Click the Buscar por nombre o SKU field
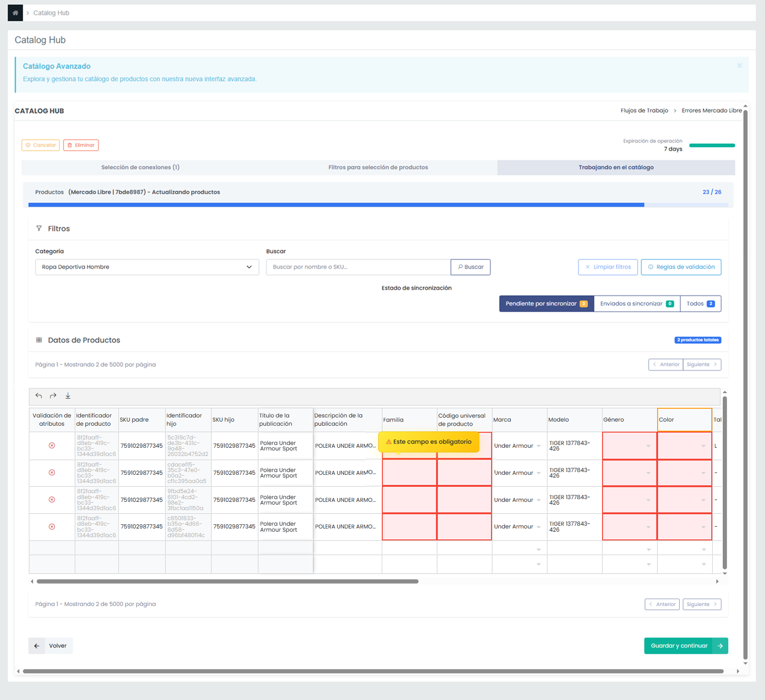The height and width of the screenshot is (700, 765). pos(358,267)
